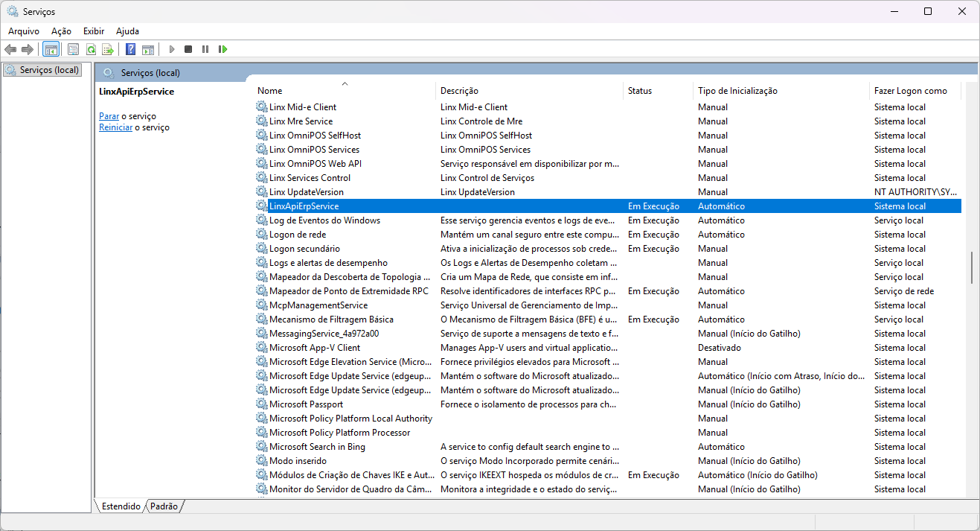Sort by the Status column header

639,91
